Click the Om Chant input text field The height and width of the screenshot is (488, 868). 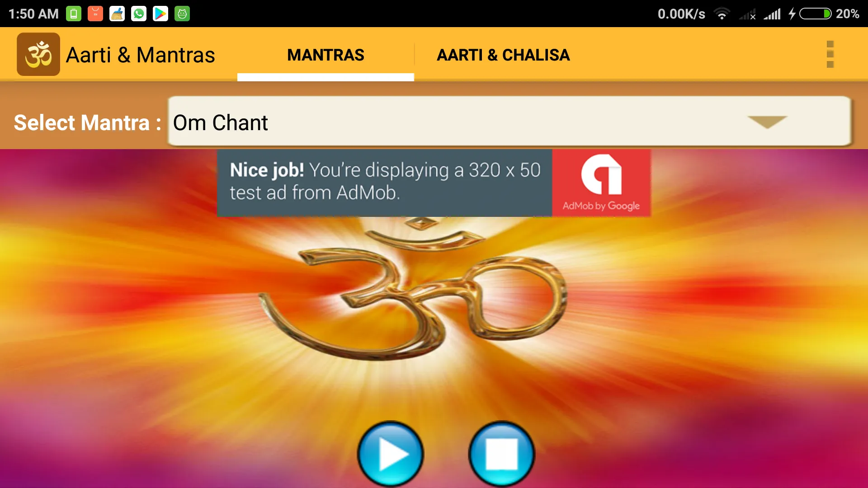coord(509,122)
